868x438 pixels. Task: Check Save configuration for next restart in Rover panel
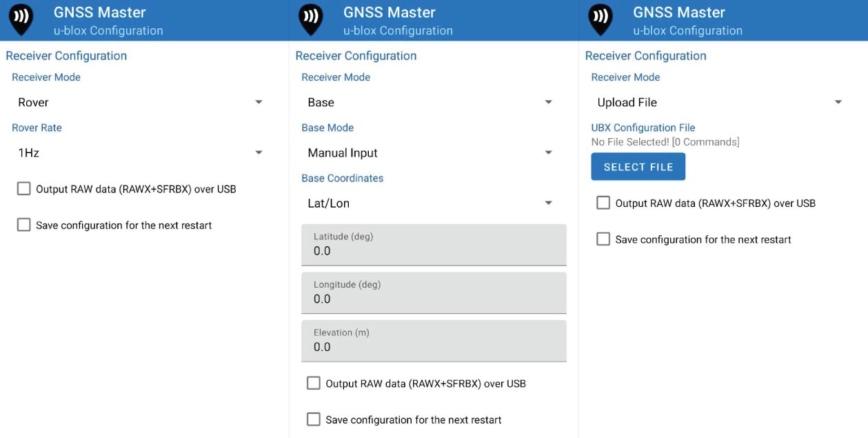click(23, 224)
